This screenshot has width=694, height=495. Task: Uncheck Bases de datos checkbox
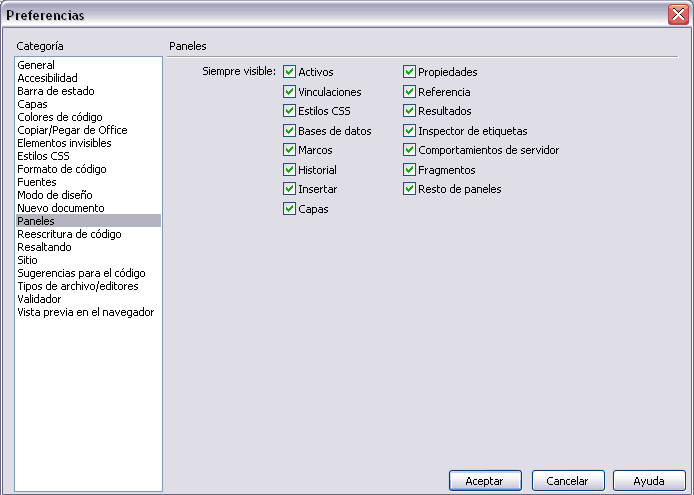click(289, 131)
